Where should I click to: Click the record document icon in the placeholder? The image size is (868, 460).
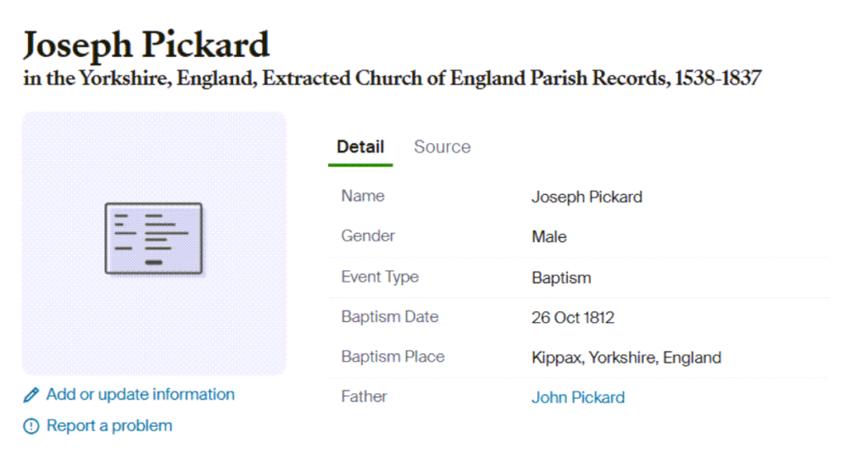(153, 238)
